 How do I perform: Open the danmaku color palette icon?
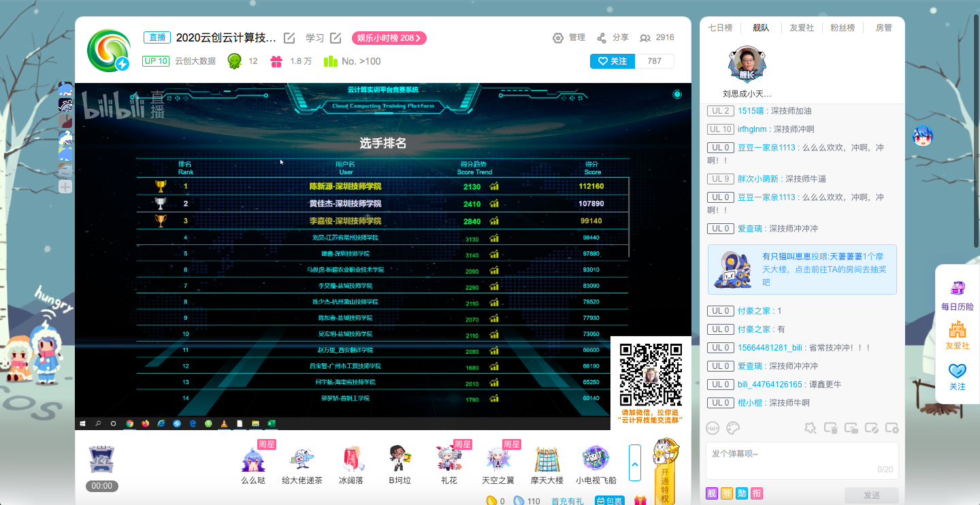733,428
